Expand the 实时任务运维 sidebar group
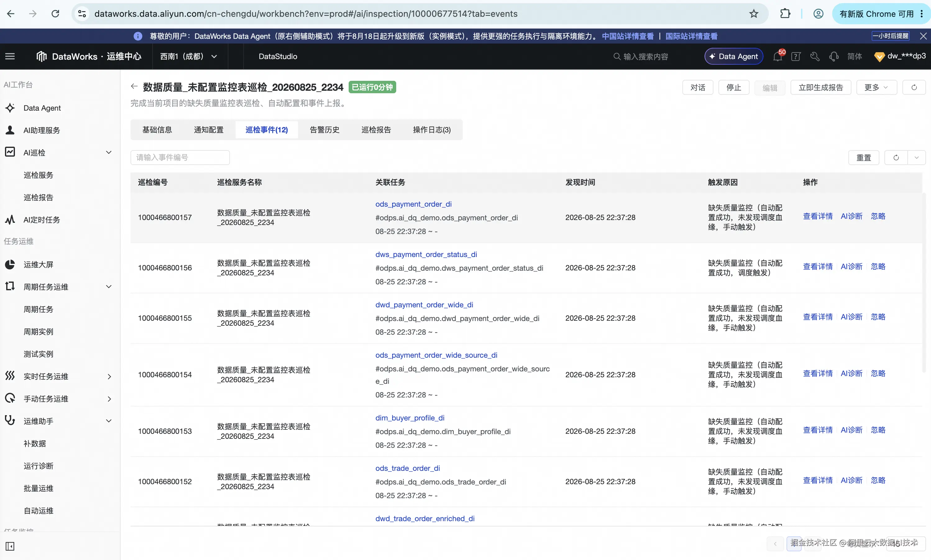 pos(109,377)
